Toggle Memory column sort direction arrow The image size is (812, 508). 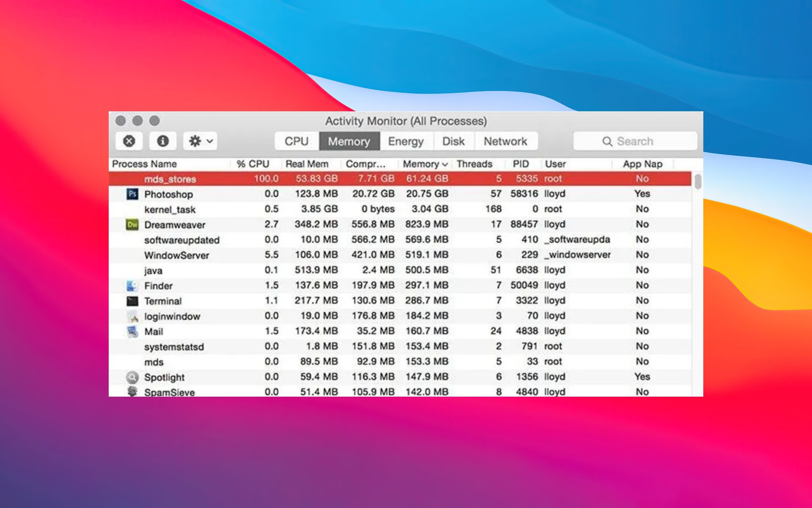click(445, 164)
